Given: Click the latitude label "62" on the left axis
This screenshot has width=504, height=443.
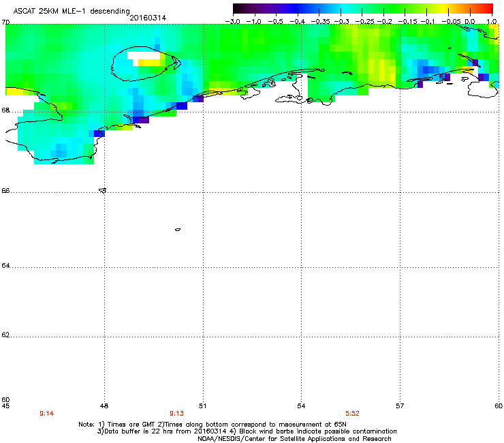Looking at the screenshot, I should click(5, 335).
